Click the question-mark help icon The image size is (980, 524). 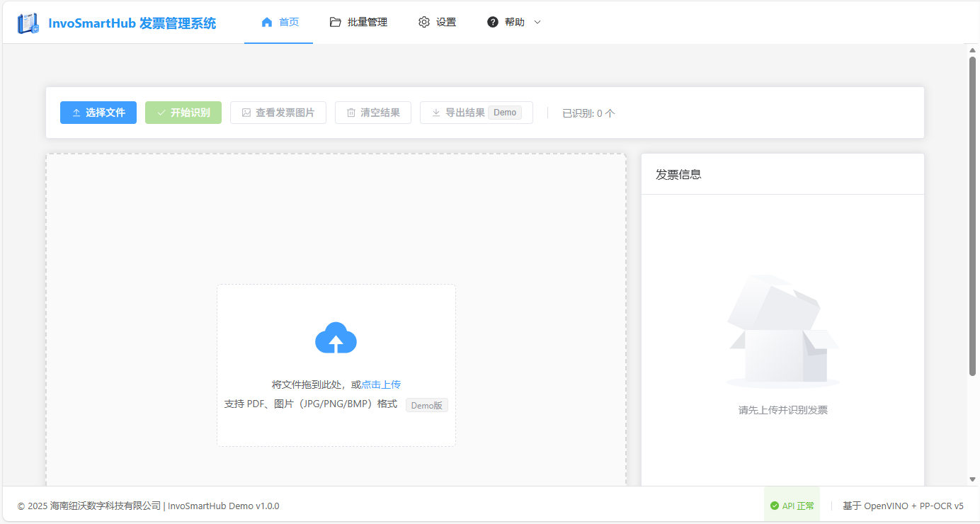click(x=493, y=21)
